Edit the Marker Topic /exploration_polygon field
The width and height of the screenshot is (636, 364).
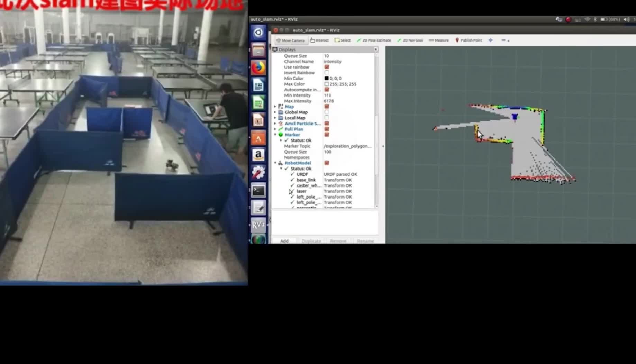(x=349, y=146)
